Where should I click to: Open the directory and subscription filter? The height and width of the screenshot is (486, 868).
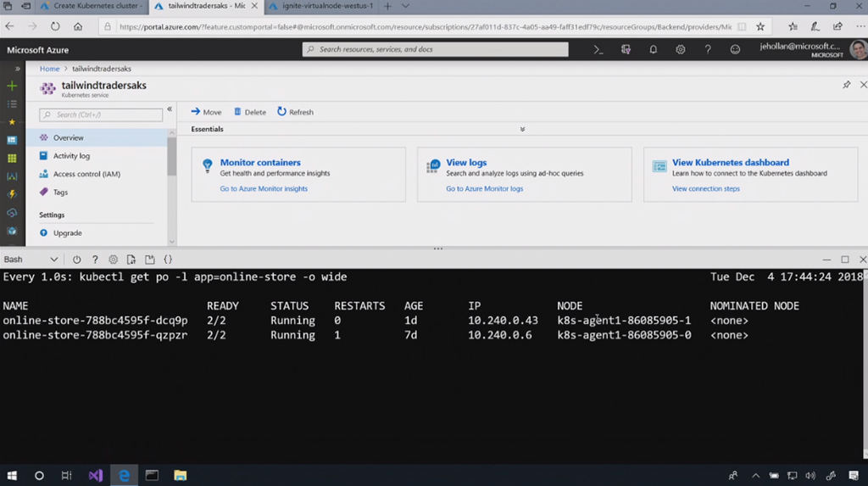pos(626,50)
